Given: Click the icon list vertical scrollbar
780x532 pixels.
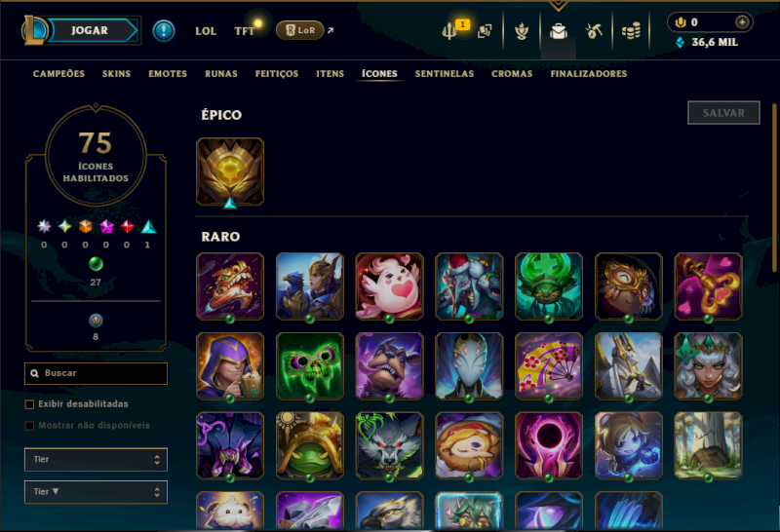Looking at the screenshot, I should tap(774, 187).
